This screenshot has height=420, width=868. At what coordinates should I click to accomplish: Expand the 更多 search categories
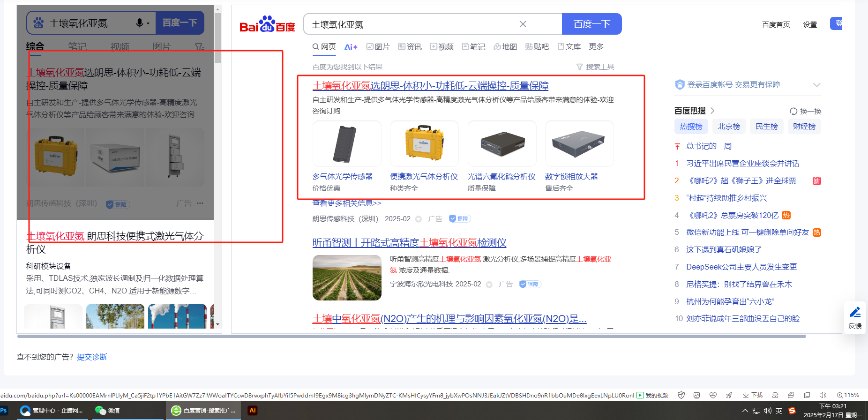[596, 47]
